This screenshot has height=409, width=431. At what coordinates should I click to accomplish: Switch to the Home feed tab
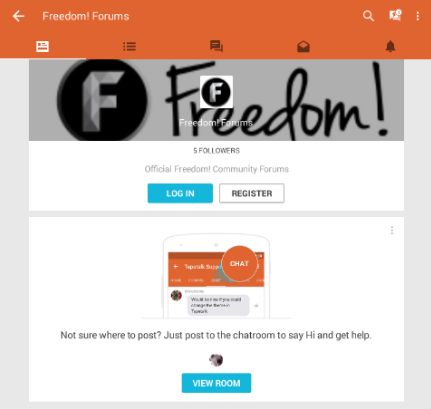[43, 46]
